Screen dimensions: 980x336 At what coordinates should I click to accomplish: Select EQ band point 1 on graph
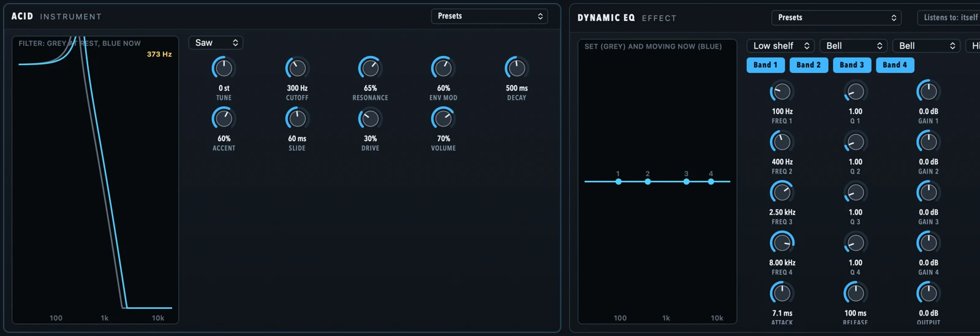pos(619,181)
